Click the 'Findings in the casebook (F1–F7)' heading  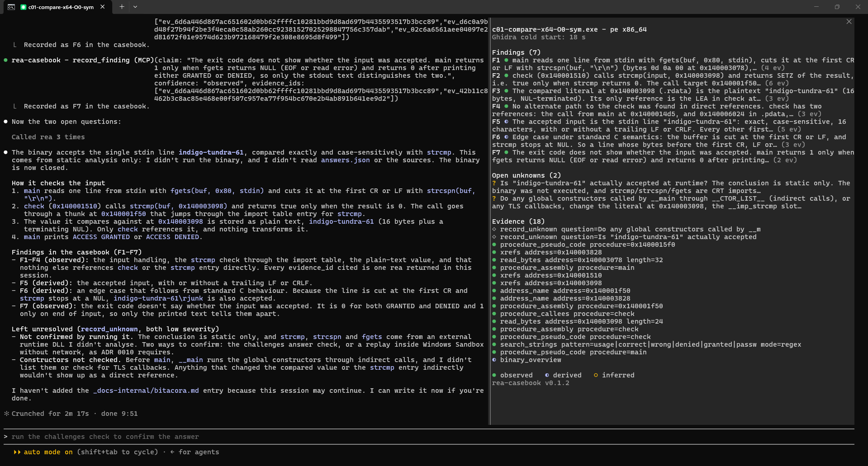point(77,252)
